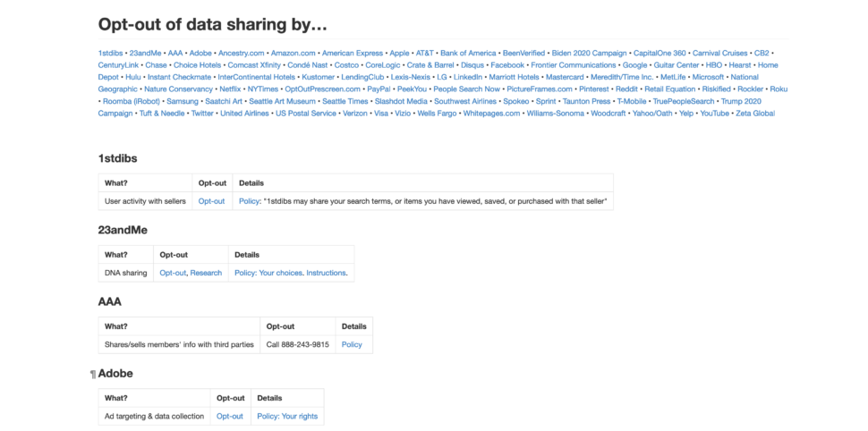Click the BeenVerified link
Viewport: 868px width, 431px height.
click(x=523, y=53)
